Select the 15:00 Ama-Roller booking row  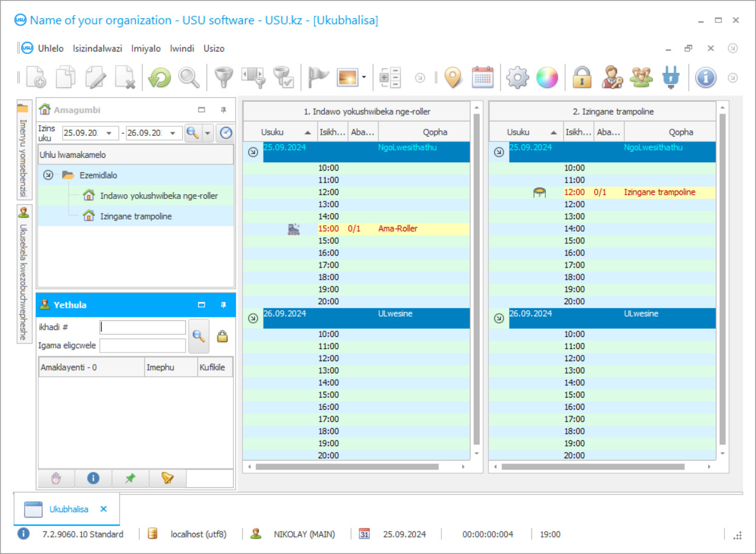pyautogui.click(x=356, y=229)
